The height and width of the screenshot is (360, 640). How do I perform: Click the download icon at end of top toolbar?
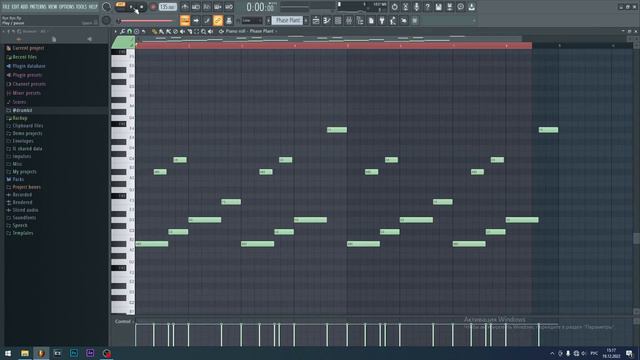pos(471,7)
